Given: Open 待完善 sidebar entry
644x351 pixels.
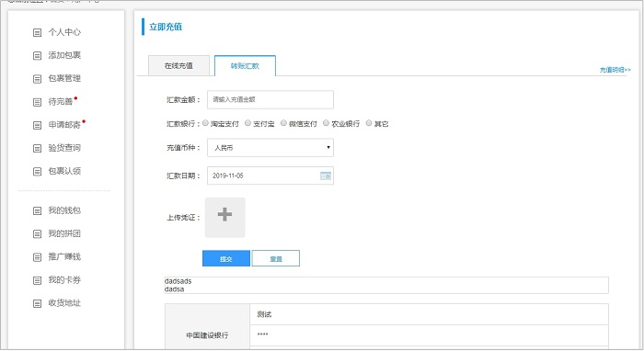Looking at the screenshot, I should point(61,102).
